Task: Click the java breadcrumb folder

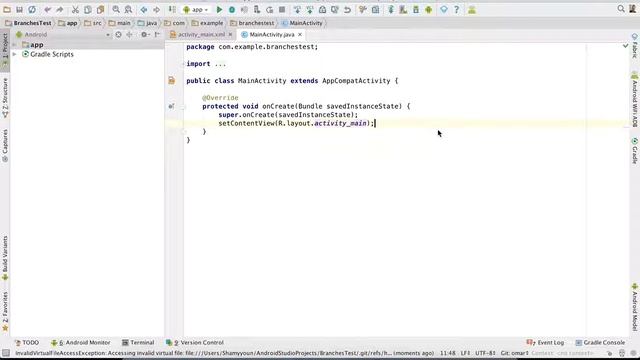Action: pos(147,23)
